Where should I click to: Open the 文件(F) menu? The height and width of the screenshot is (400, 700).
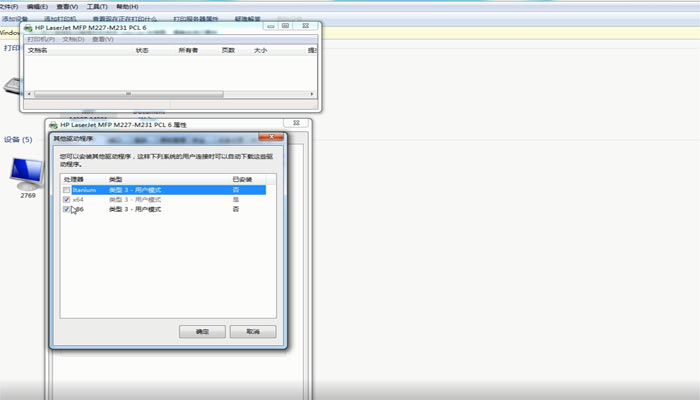point(9,7)
